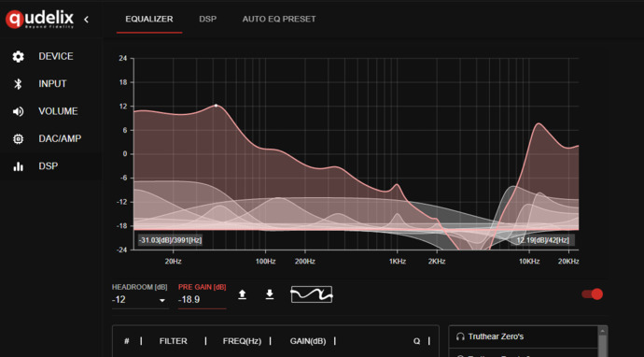Open INPUT section in sidebar
The height and width of the screenshot is (357, 644).
[51, 84]
